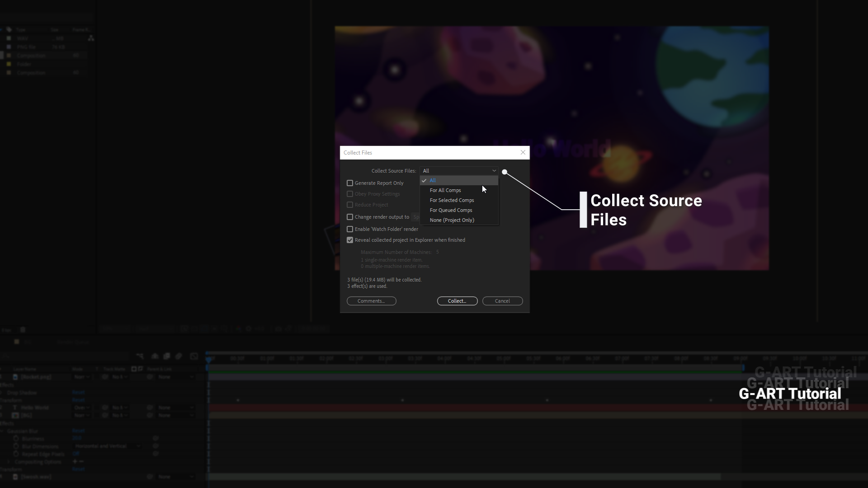The image size is (868, 488).
Task: Enable the Motion Blur icon in timeline toolbar
Action: [178, 357]
